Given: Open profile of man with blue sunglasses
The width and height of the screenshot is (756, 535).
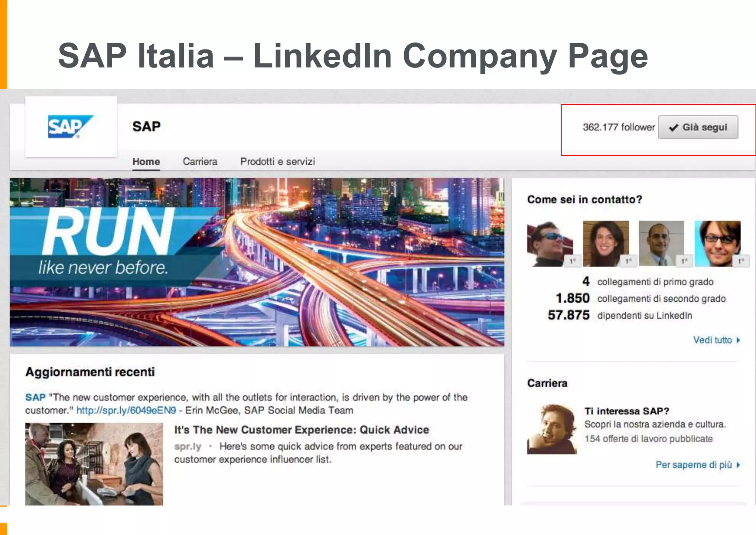Looking at the screenshot, I should (550, 244).
